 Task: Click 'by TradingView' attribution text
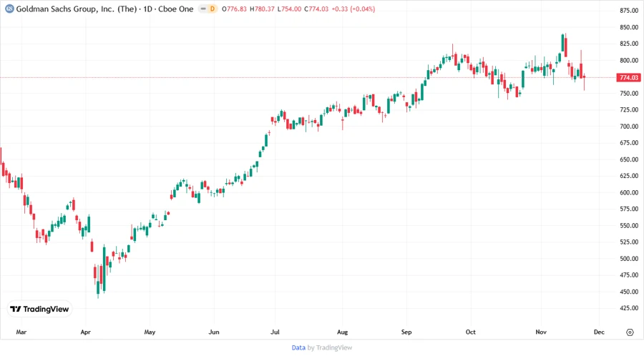coord(330,347)
